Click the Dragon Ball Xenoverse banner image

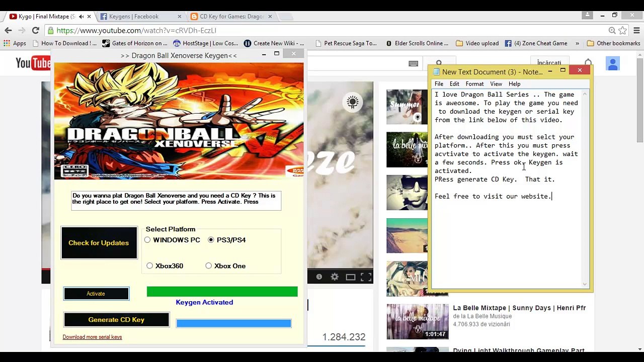point(179,121)
